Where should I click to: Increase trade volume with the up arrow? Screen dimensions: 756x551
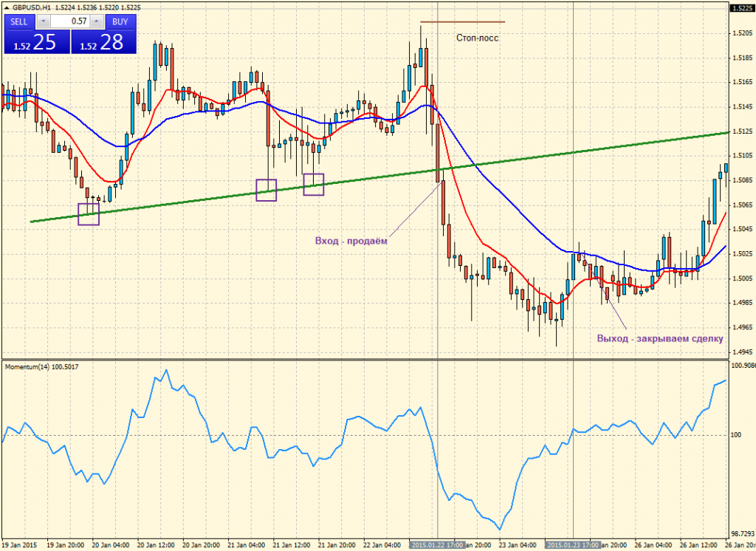[x=97, y=21]
